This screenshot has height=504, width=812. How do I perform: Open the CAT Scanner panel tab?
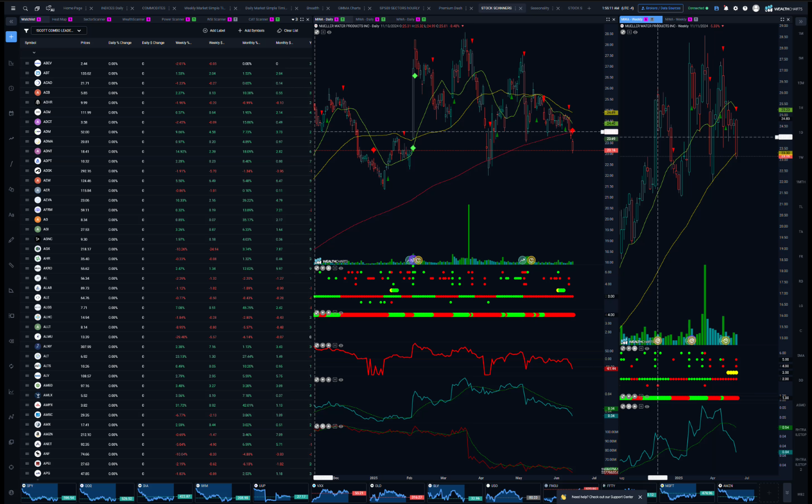click(x=258, y=20)
